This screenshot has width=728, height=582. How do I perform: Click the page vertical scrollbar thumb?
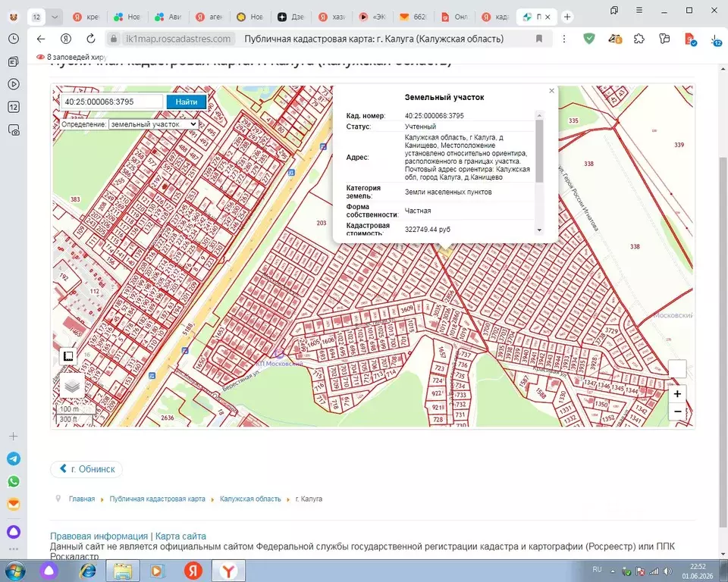(x=723, y=342)
